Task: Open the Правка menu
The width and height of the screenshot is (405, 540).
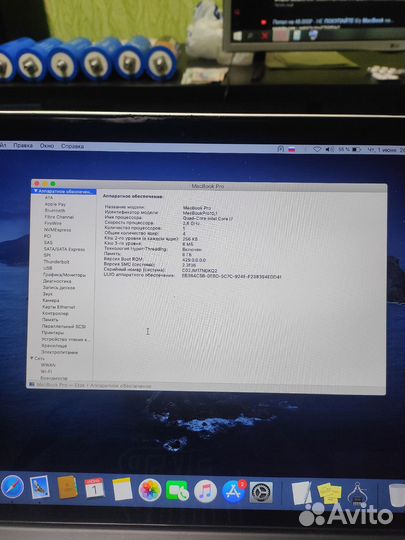Action: (x=23, y=145)
